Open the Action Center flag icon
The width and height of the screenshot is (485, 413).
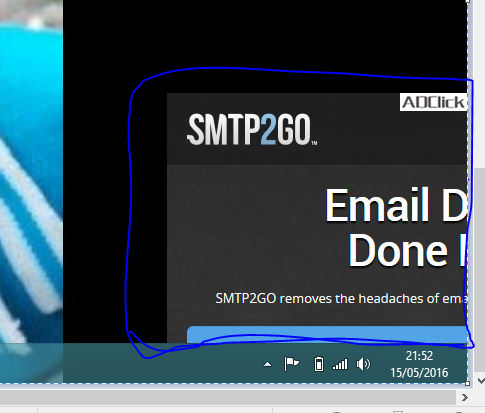[291, 364]
